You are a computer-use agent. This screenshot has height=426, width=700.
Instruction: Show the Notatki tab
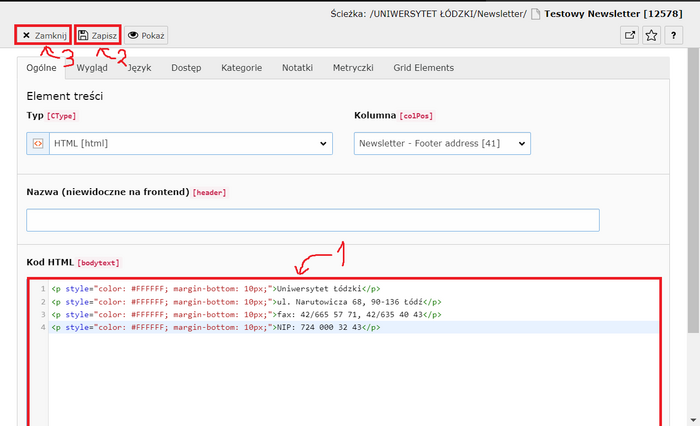click(x=297, y=68)
